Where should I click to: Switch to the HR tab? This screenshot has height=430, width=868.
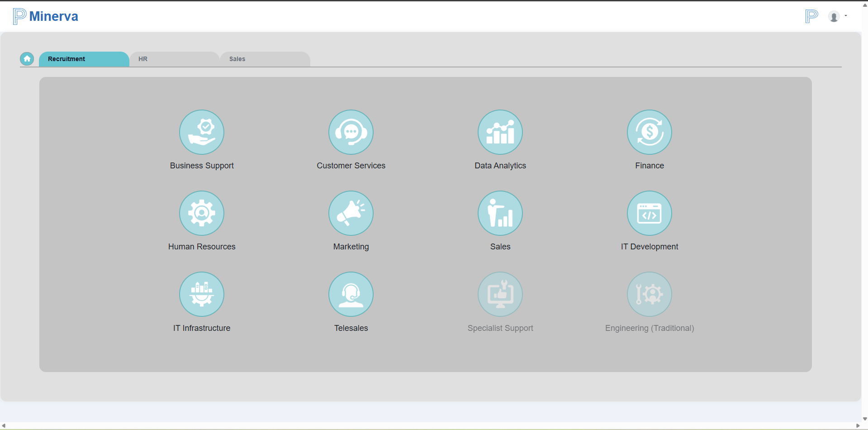coord(175,59)
